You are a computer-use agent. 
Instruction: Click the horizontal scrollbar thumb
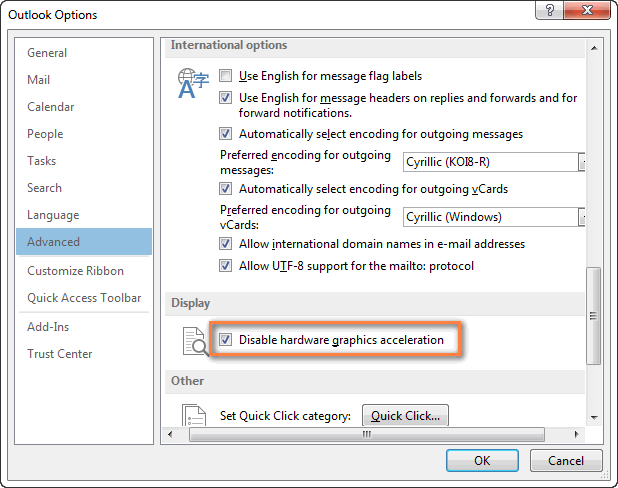(x=367, y=434)
